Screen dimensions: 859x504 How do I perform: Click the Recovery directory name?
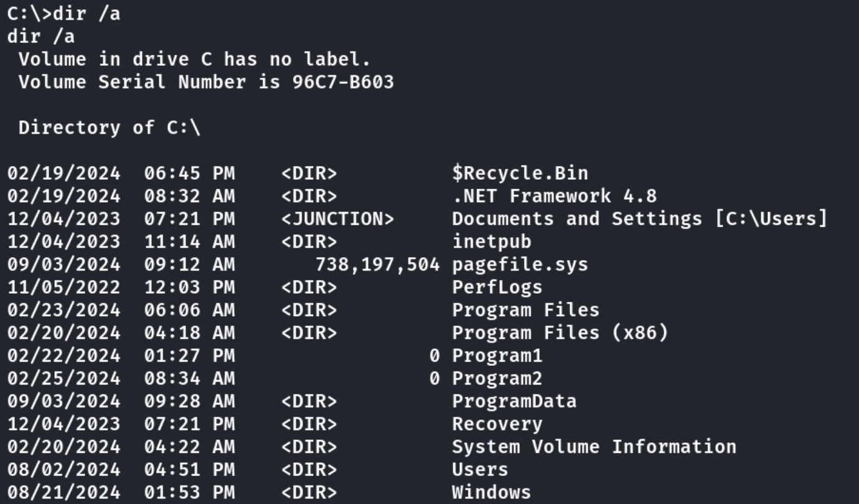coord(497,424)
